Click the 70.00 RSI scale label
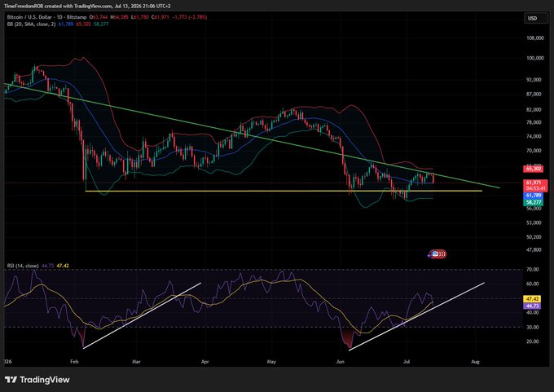Image resolution: width=554 pixels, height=392 pixels. click(533, 269)
